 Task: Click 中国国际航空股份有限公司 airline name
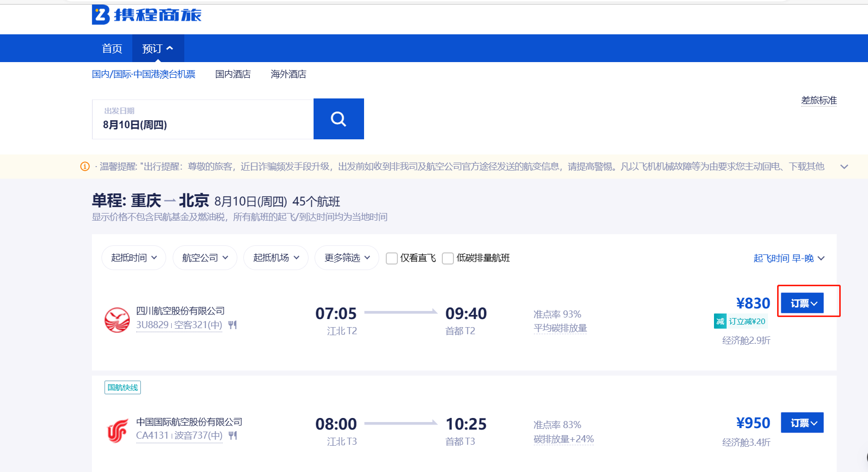click(x=189, y=422)
